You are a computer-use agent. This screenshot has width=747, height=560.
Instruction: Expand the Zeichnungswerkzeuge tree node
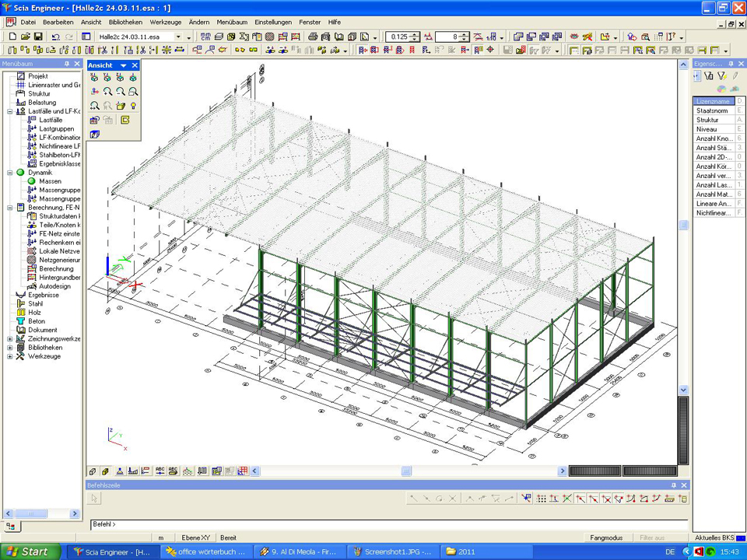(10, 339)
